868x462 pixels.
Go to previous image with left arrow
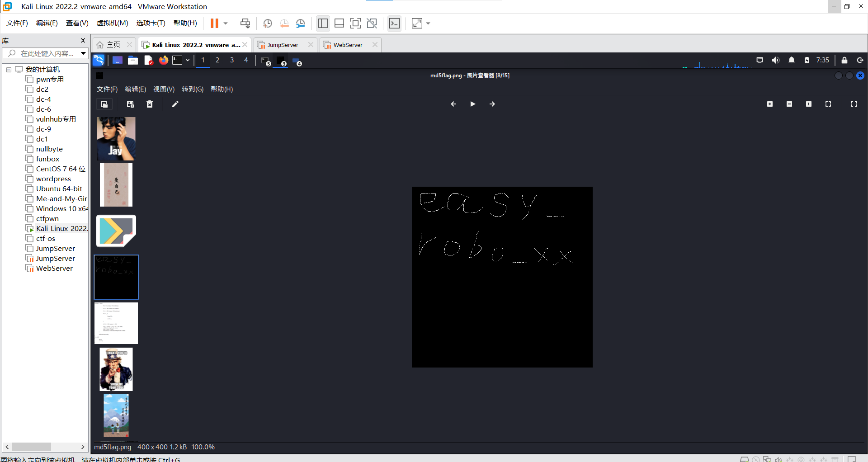pyautogui.click(x=453, y=104)
